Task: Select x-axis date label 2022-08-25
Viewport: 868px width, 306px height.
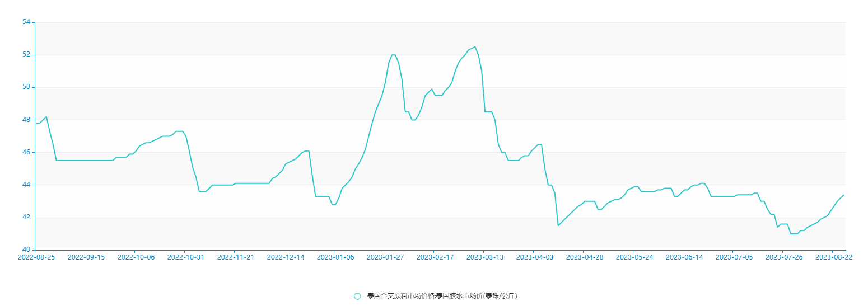Action: [36, 257]
